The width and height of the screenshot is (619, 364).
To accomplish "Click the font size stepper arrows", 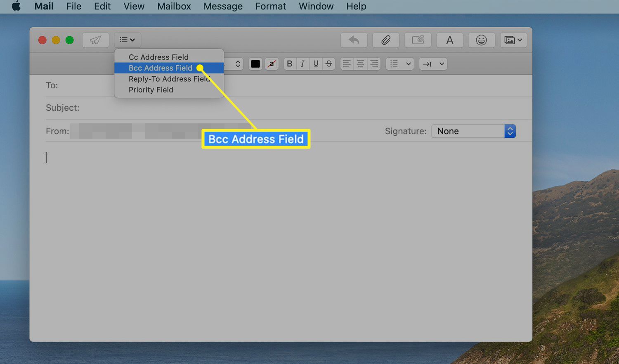I will click(x=238, y=64).
